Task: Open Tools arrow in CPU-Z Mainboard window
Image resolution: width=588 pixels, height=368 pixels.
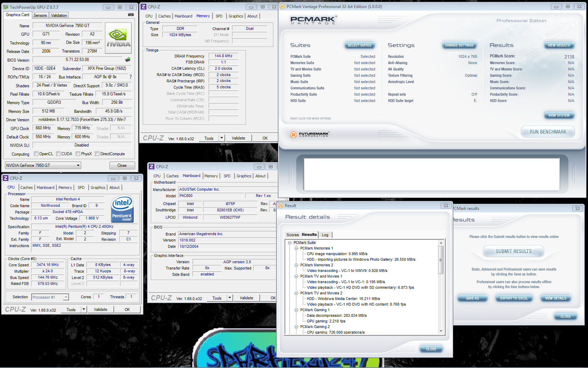Action: tap(230, 298)
